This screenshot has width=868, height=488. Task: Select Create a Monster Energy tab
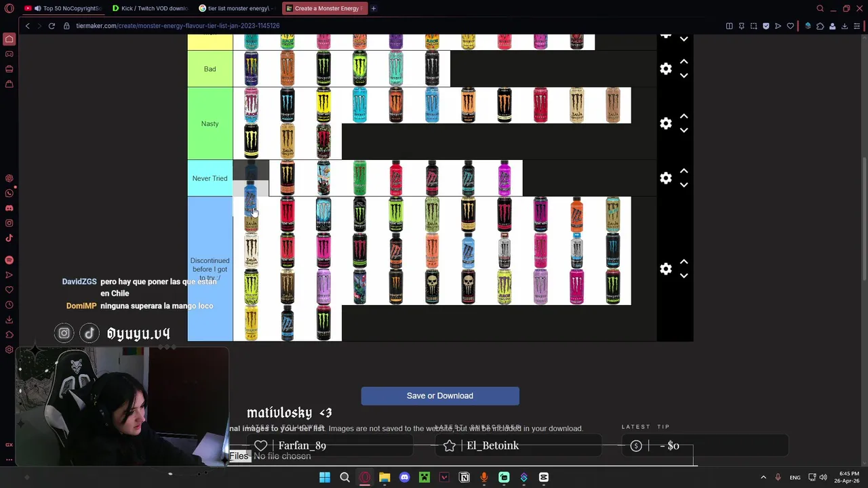click(323, 8)
